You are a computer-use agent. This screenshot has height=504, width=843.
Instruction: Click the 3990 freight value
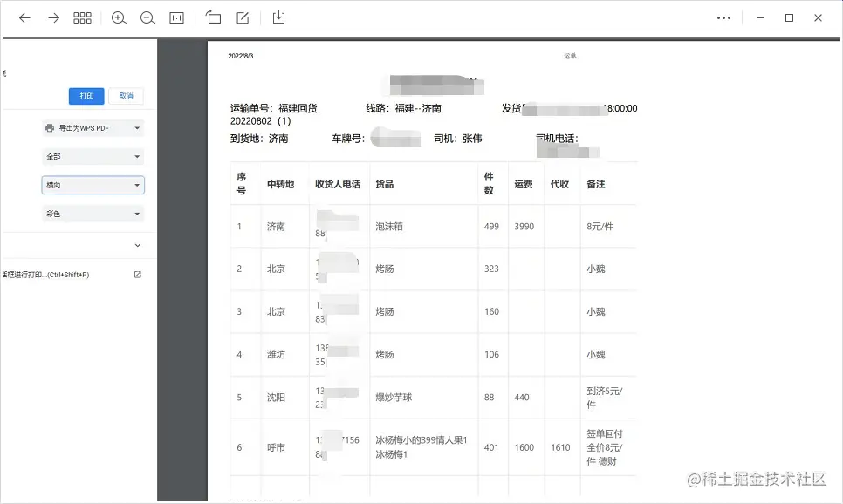tap(524, 226)
